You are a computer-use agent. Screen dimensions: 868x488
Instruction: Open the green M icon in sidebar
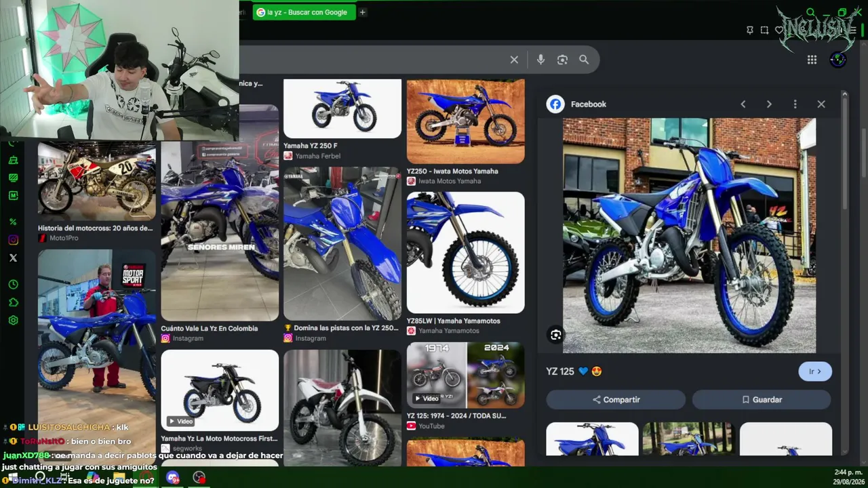13,195
